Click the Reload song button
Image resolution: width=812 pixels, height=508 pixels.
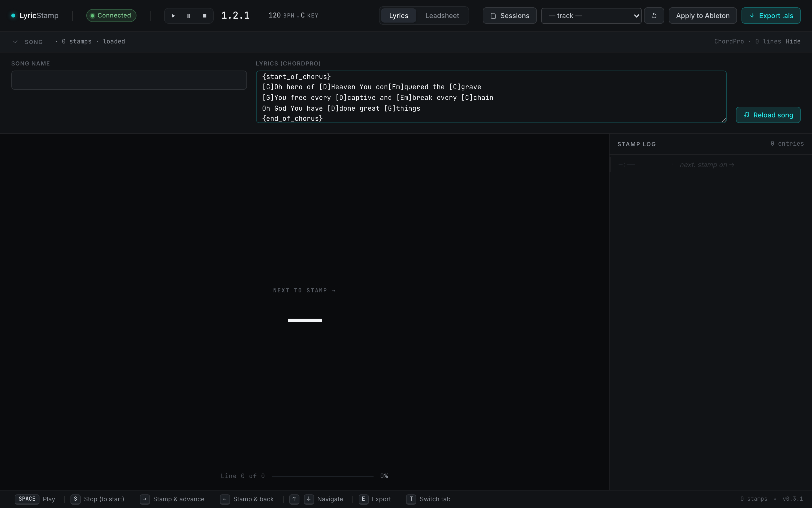coord(768,115)
